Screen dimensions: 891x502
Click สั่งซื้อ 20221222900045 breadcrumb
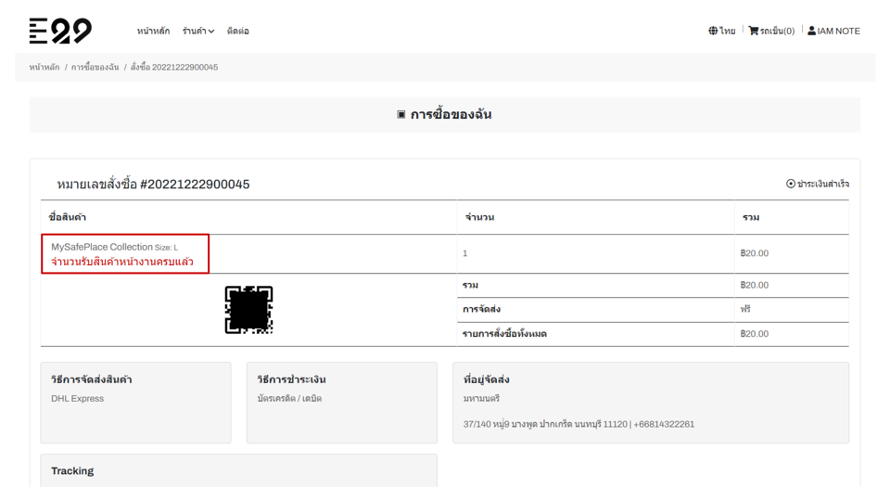[174, 67]
